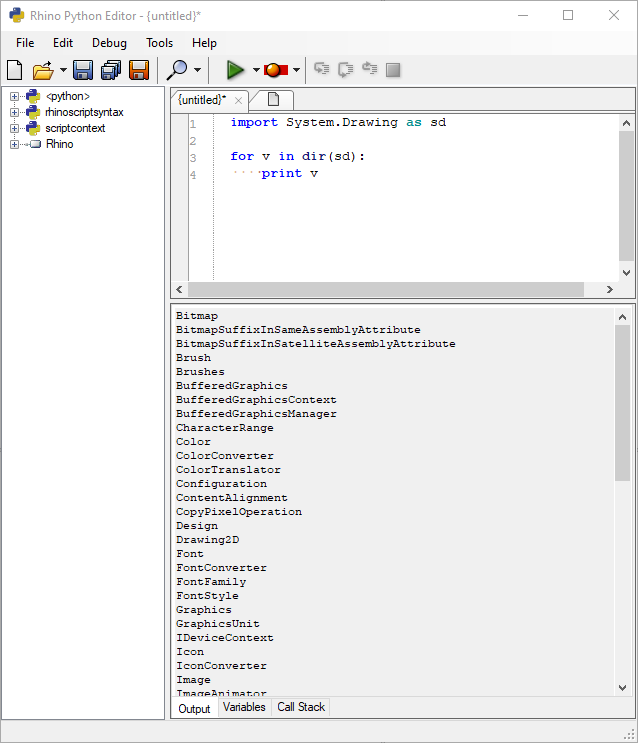Viewport: 638px width, 743px height.
Task: Click 'BufferedGraphicsContext' in the output
Action: click(256, 400)
